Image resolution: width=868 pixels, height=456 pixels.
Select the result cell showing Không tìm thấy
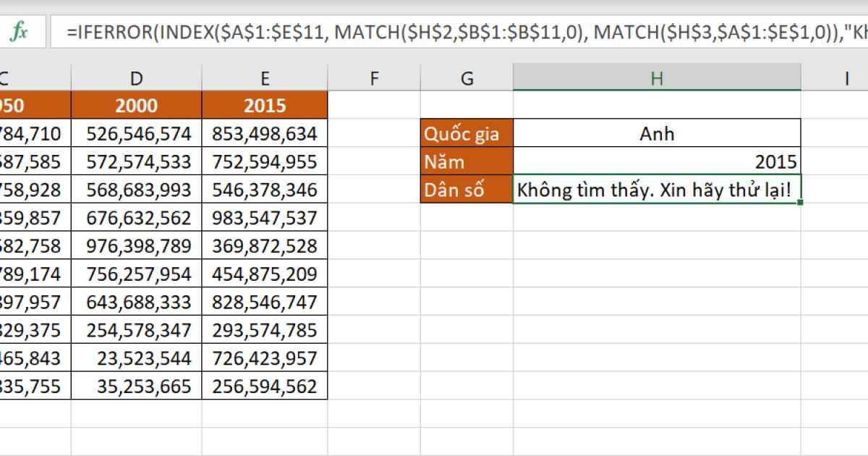[x=657, y=190]
